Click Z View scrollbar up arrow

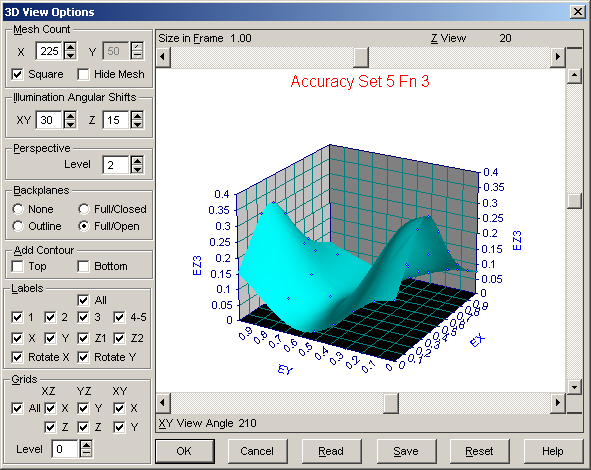(x=574, y=75)
